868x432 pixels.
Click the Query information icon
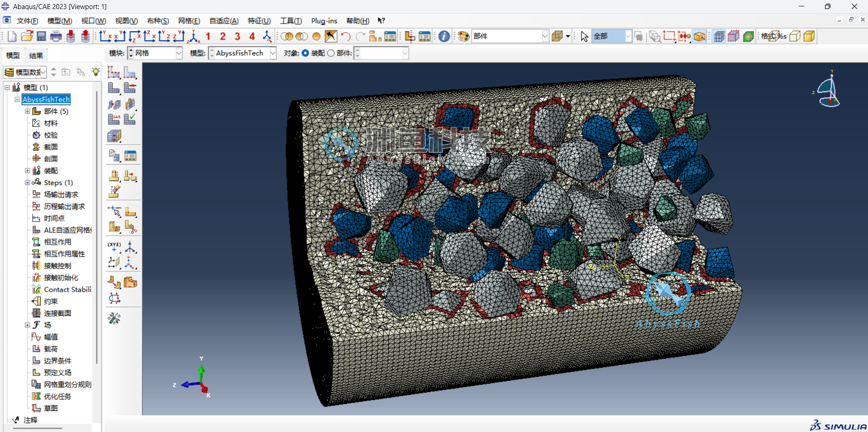click(x=444, y=36)
